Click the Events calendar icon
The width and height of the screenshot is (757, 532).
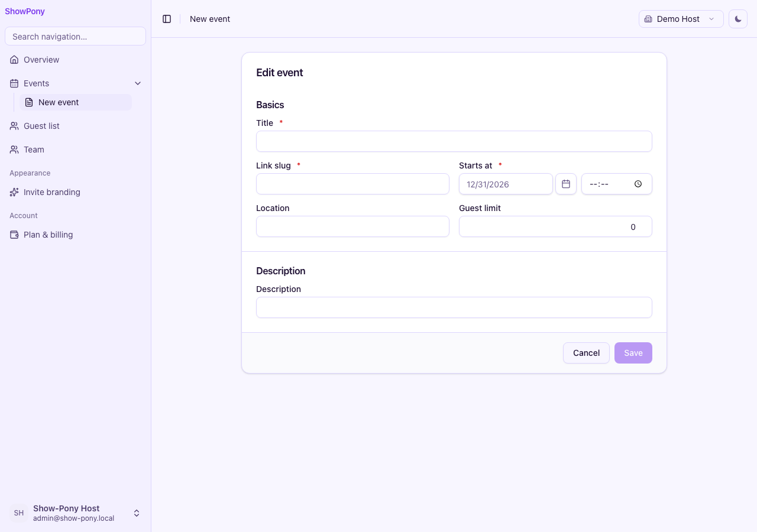[14, 83]
